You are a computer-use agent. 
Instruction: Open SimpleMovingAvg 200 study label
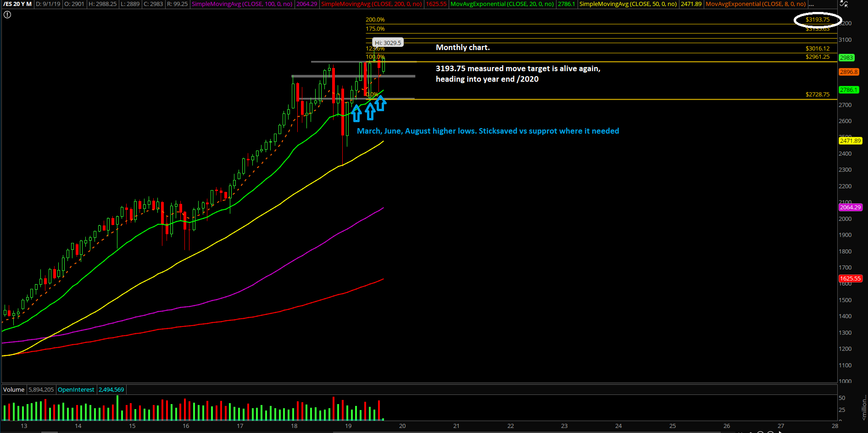[371, 4]
